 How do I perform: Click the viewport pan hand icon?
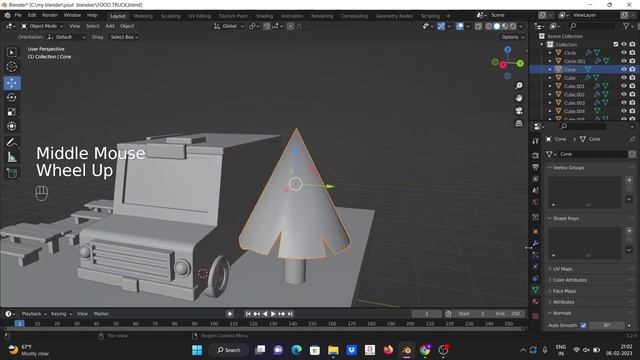coord(519,98)
